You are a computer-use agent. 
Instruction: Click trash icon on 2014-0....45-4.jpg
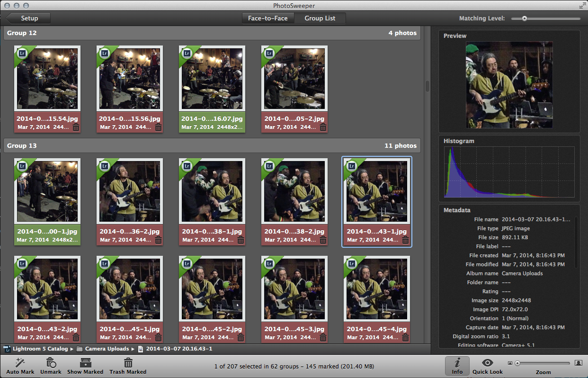pyautogui.click(x=405, y=337)
